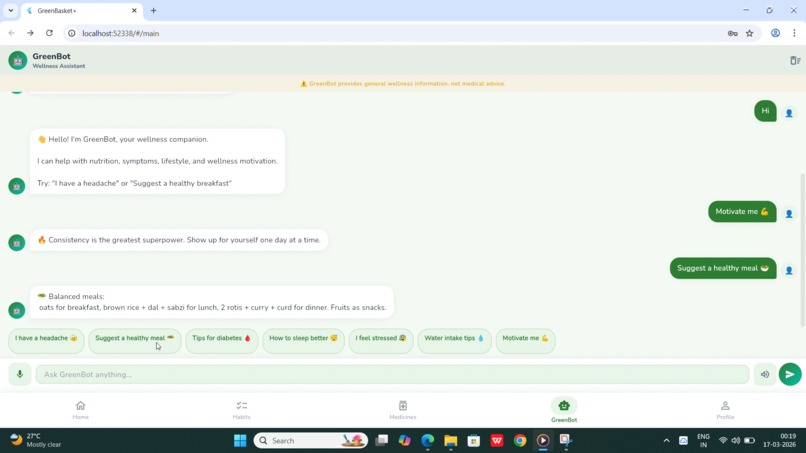Screen dimensions: 806x453
Task: Close the GreenBasket+ tab
Action: pos(134,10)
